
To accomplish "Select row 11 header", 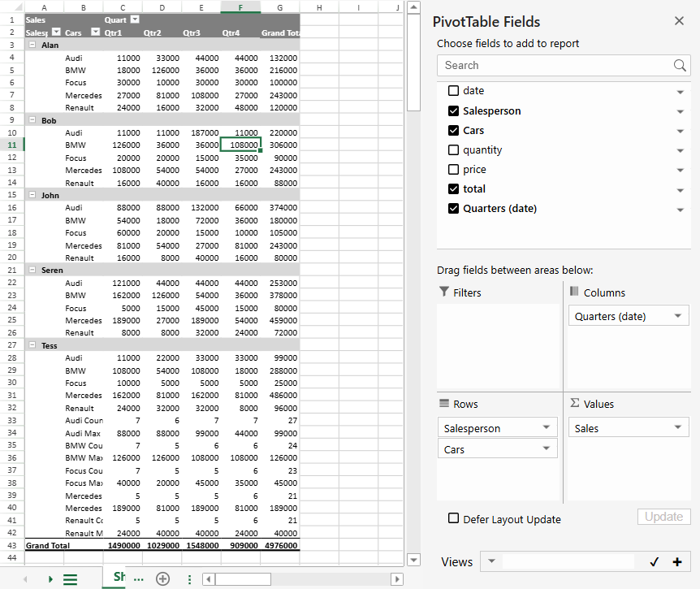I will tap(12, 145).
